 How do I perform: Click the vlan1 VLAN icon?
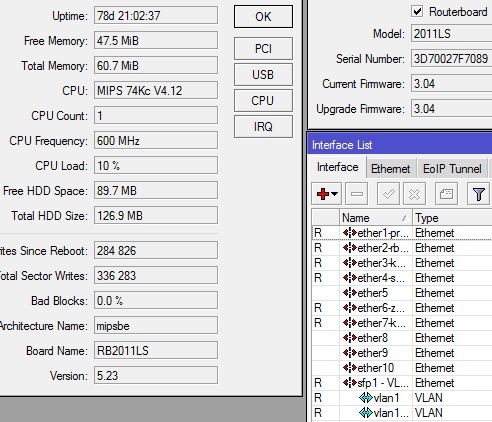point(366,398)
